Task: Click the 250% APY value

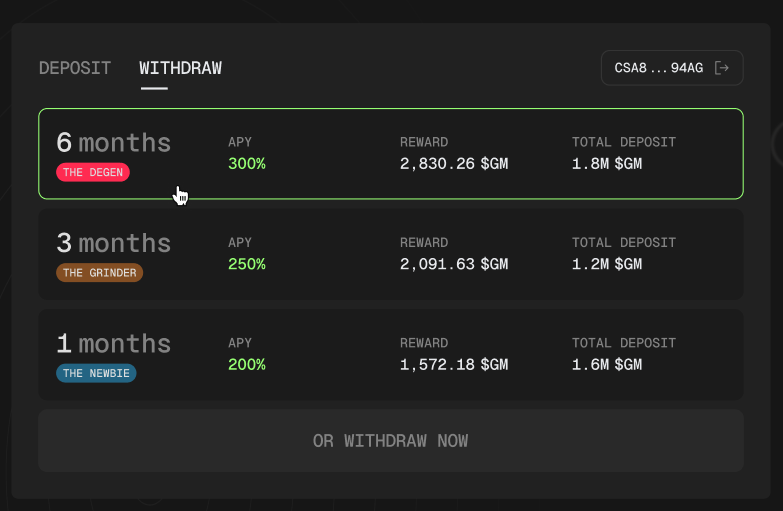Action: (247, 264)
